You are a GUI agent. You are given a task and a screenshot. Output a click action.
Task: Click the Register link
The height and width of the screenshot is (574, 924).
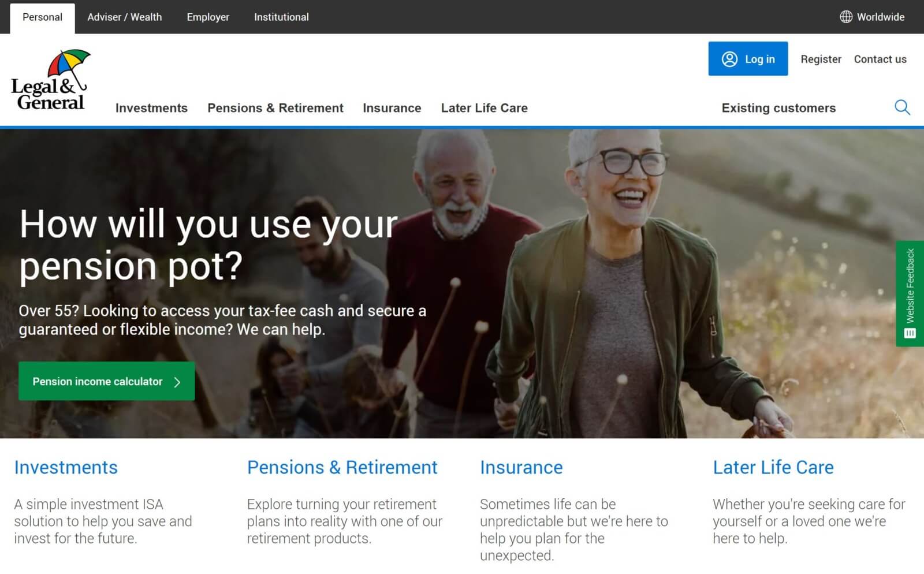821,59
